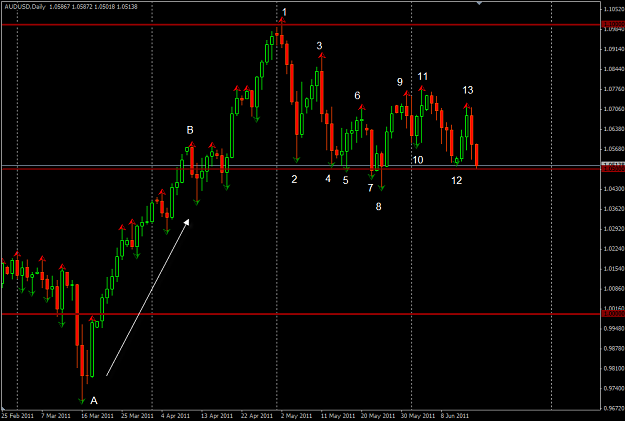Screen dimensions: 625x421
Task: Click the '1.10520' price axis label
Action: pos(614,9)
